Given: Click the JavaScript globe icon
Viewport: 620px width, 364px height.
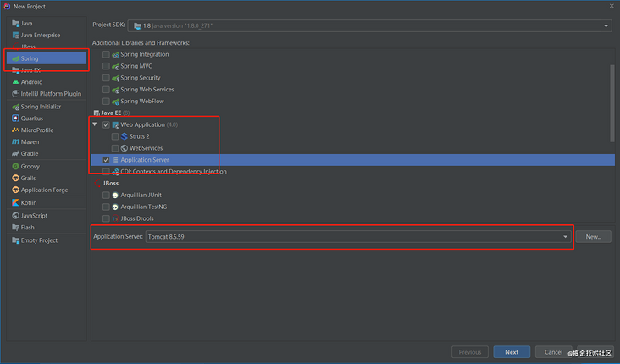Looking at the screenshot, I should [x=15, y=216].
